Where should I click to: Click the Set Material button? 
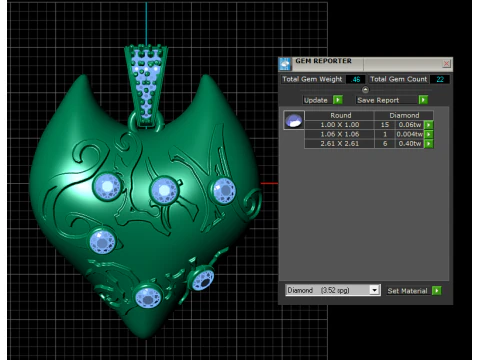coord(407,291)
